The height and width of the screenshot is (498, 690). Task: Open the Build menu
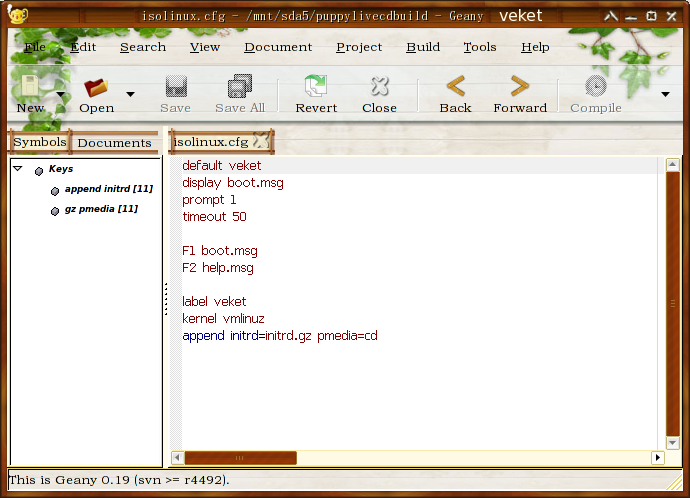tap(423, 47)
